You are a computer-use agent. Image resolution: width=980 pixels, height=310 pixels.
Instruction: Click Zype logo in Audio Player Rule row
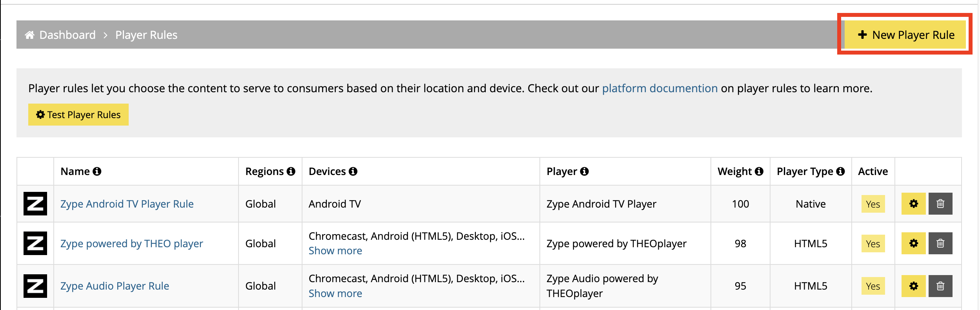(x=35, y=286)
